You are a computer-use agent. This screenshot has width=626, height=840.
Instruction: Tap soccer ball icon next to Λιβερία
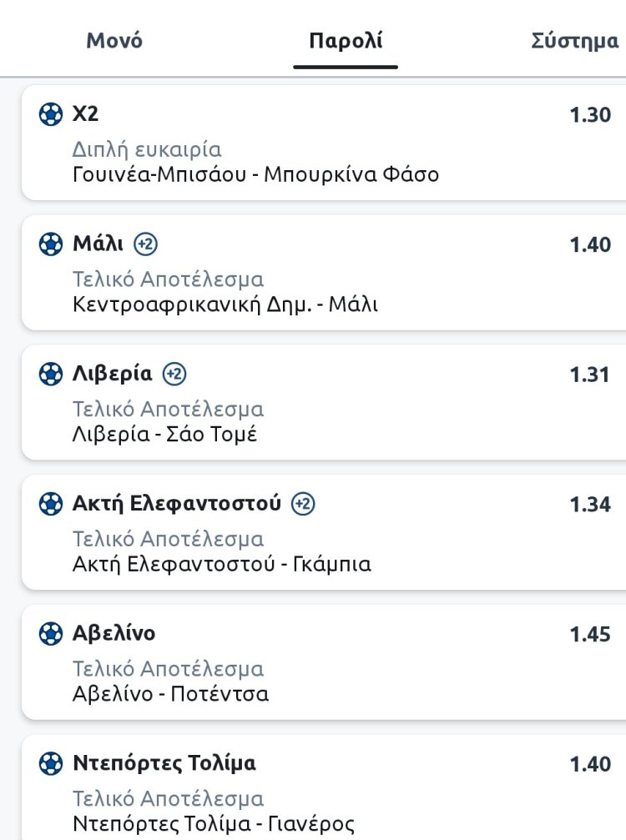click(51, 375)
